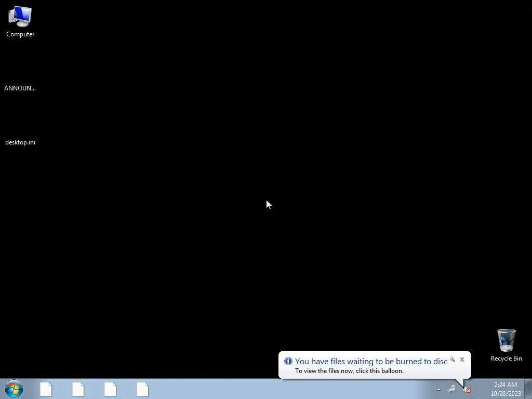The width and height of the screenshot is (532, 399).
Task: Open the first blank-page taskbar item
Action: coord(46,389)
